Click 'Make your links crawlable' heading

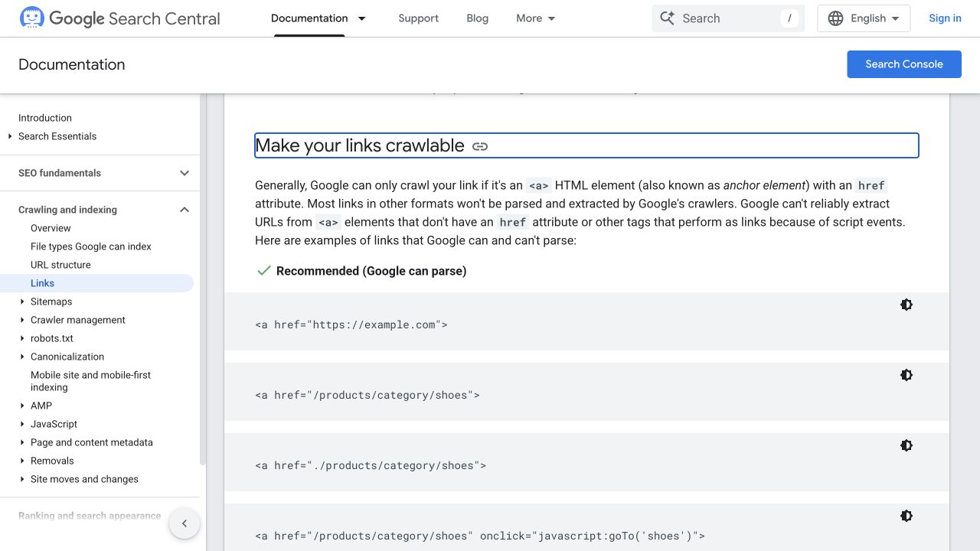[x=360, y=145]
